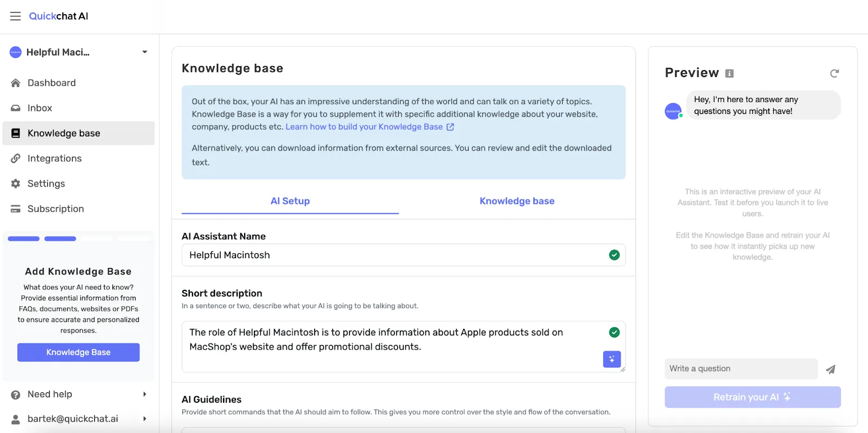The image size is (868, 433).
Task: Open the hamburger menu icon
Action: coord(15,16)
